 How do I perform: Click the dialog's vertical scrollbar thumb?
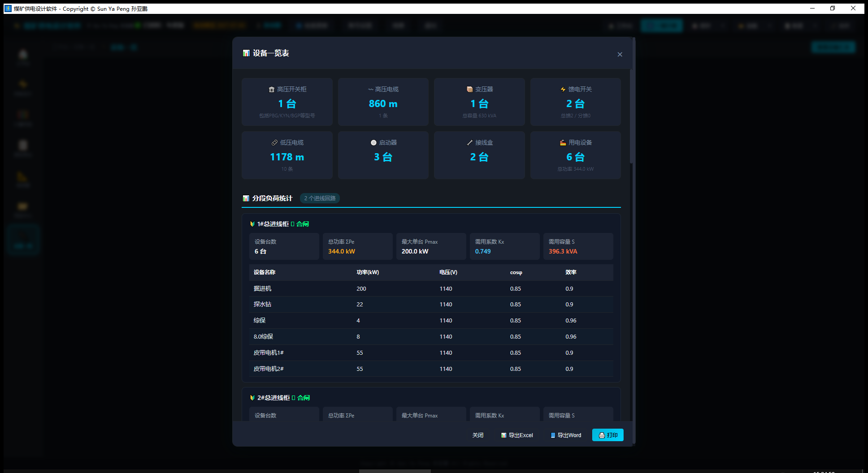point(631,116)
